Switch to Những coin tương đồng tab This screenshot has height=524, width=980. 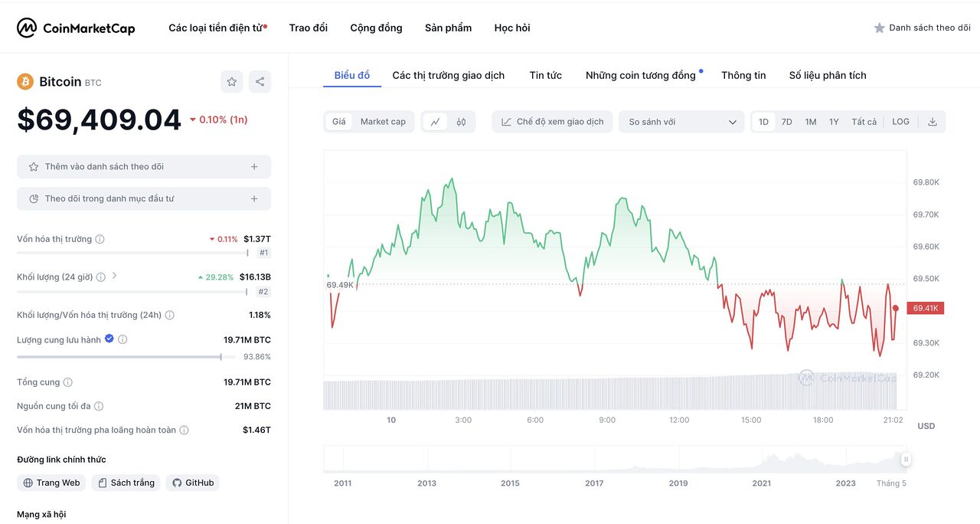(641, 75)
